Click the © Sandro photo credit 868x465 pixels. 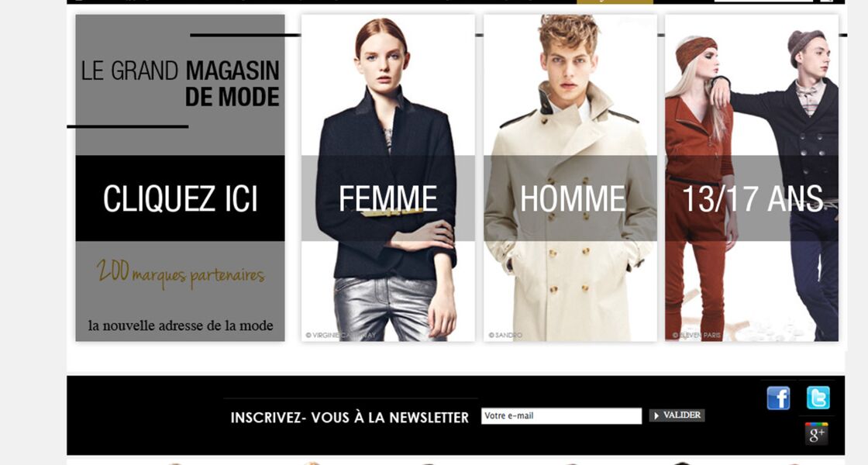(505, 335)
